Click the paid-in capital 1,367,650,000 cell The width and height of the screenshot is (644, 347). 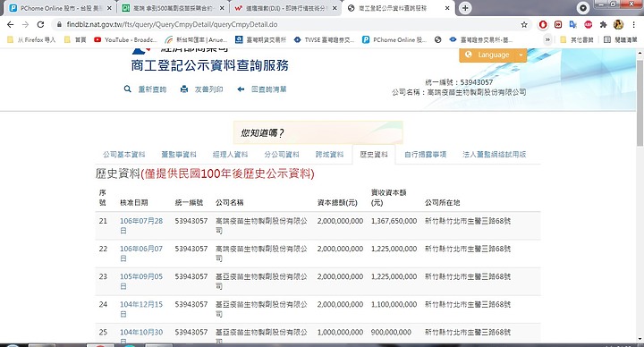click(394, 221)
